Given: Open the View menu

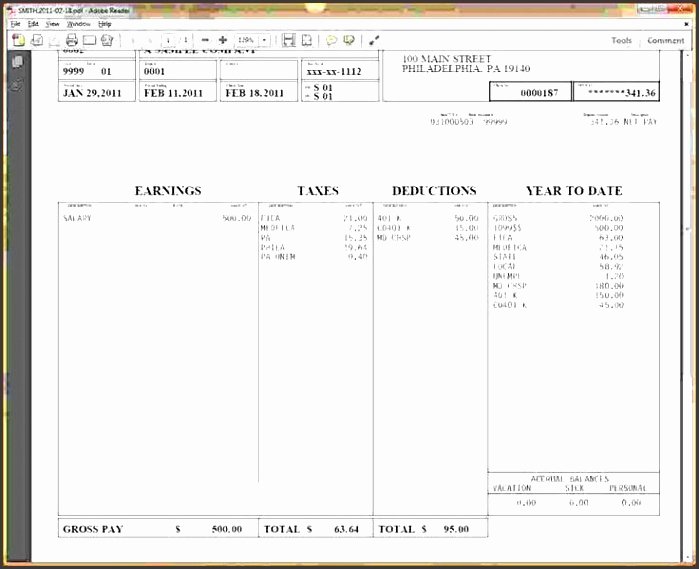Looking at the screenshot, I should tap(53, 24).
